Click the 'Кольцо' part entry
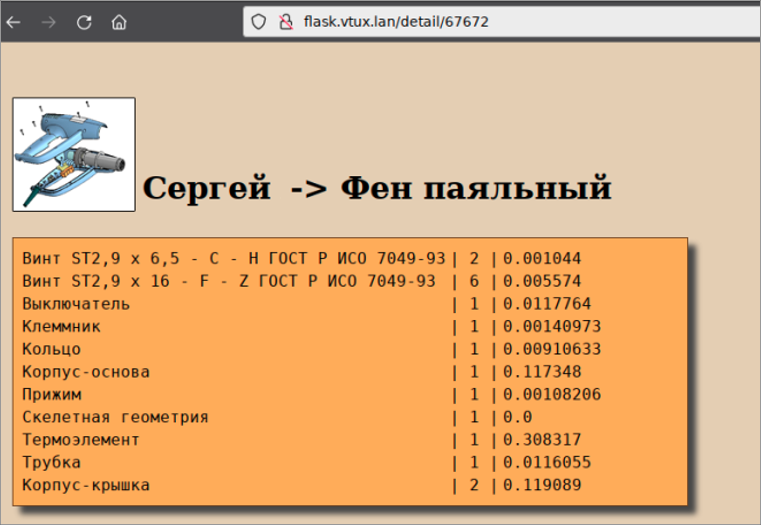The image size is (761, 525). coord(51,349)
